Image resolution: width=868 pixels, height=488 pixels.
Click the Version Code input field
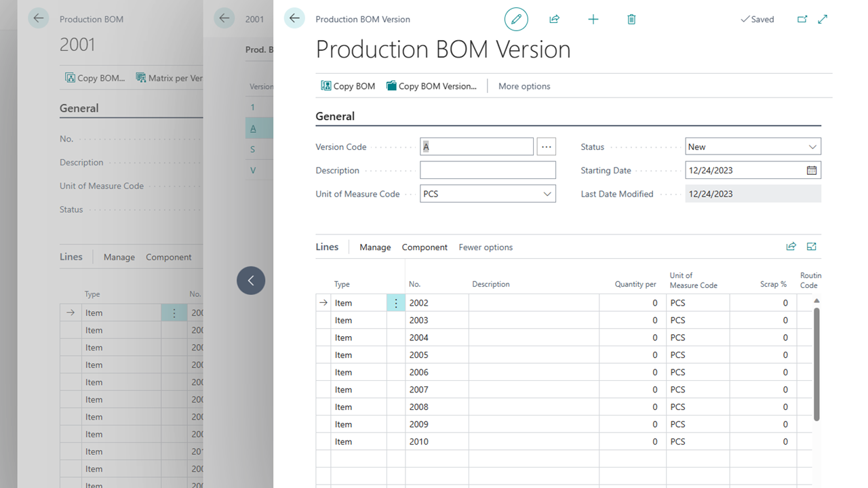(x=477, y=146)
